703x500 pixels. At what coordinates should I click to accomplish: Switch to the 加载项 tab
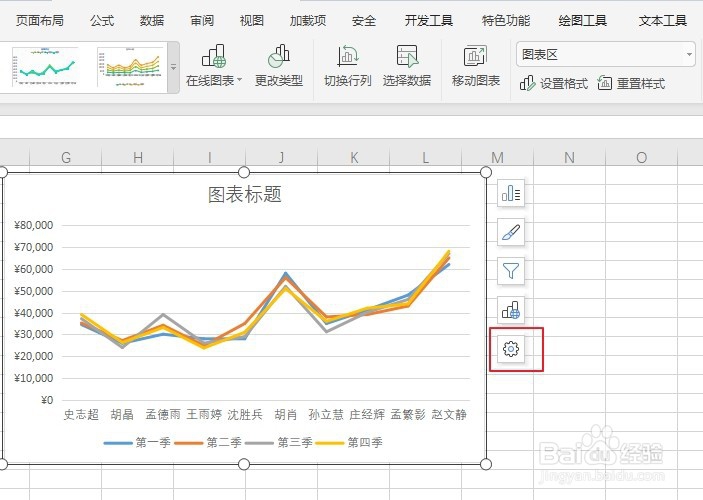308,21
